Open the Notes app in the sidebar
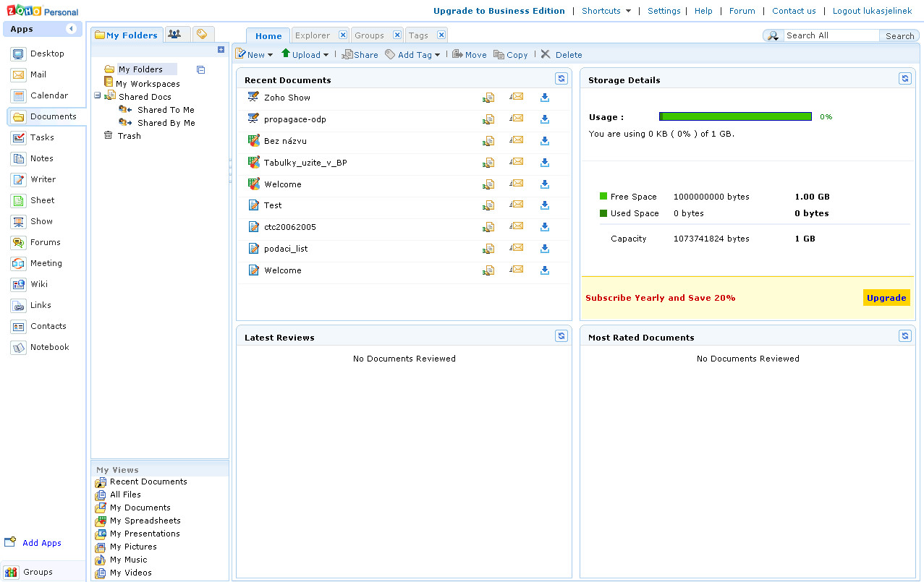The height and width of the screenshot is (582, 924). point(33,158)
